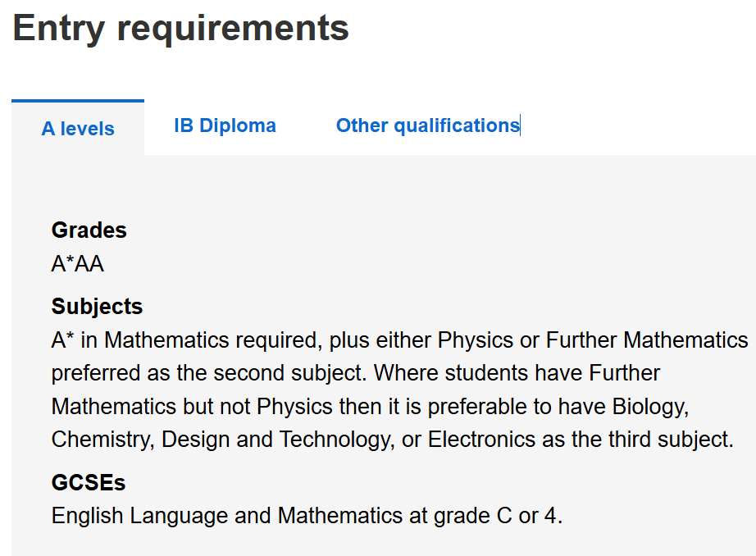Click the GCSEs heading
This screenshot has height=556, width=756.
click(x=89, y=483)
